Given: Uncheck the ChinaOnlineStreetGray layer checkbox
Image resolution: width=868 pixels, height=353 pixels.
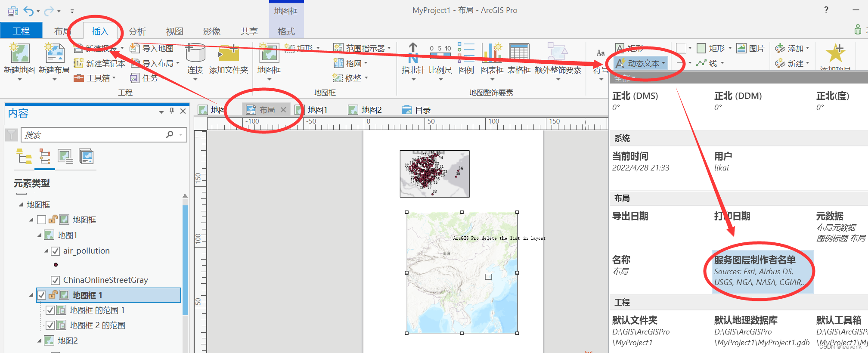Looking at the screenshot, I should click(x=55, y=280).
